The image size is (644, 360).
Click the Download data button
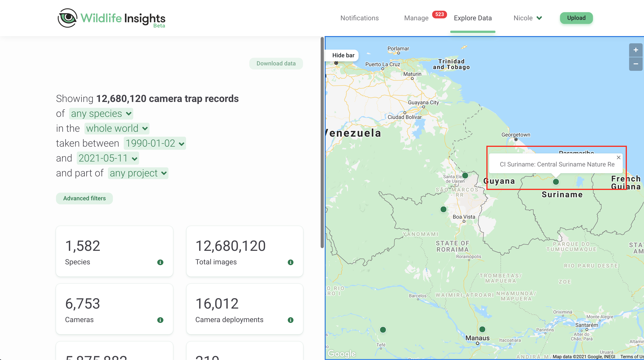276,64
